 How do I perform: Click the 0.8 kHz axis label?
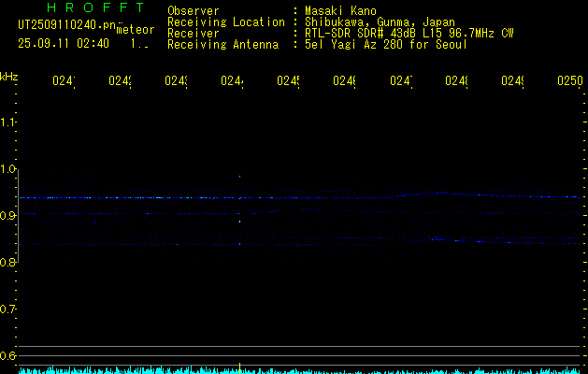[x=7, y=263]
